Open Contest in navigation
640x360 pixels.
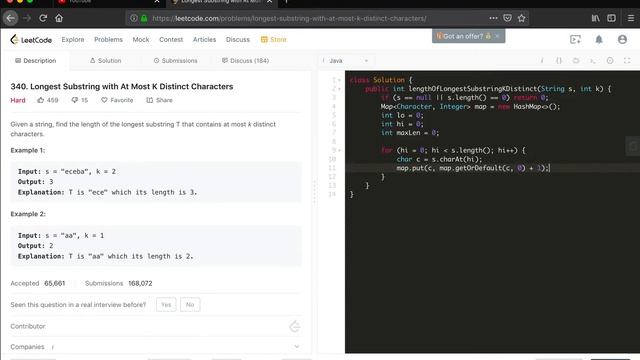[171, 40]
